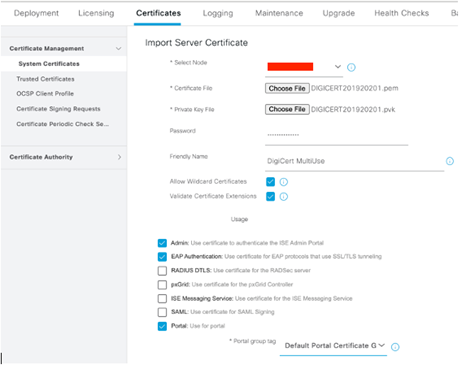Toggle the EAP Authentication checkbox

click(x=162, y=257)
